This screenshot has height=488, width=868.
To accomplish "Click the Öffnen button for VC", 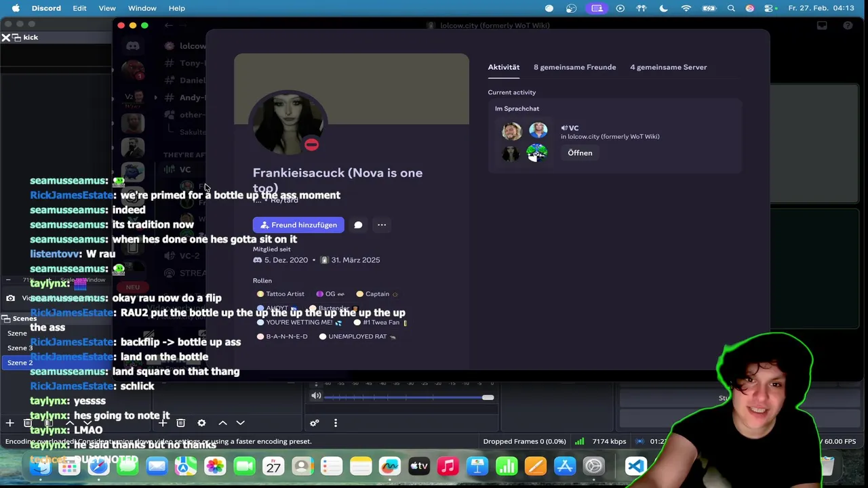I will (x=580, y=153).
